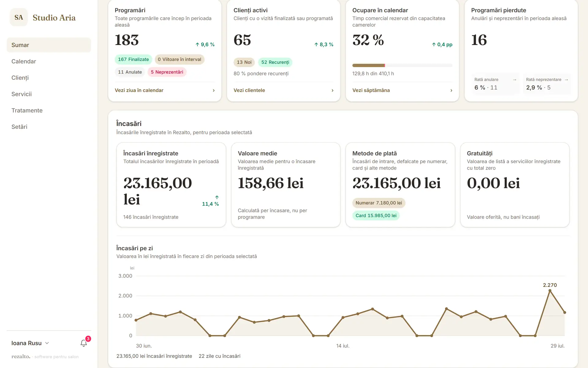The width and height of the screenshot is (588, 368).
Task: Click the 2.270 peak point on chart
Action: (550, 290)
